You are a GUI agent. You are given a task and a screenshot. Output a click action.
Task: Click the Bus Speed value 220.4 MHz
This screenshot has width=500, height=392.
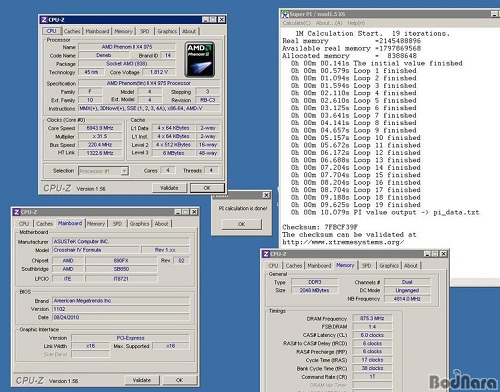point(100,145)
